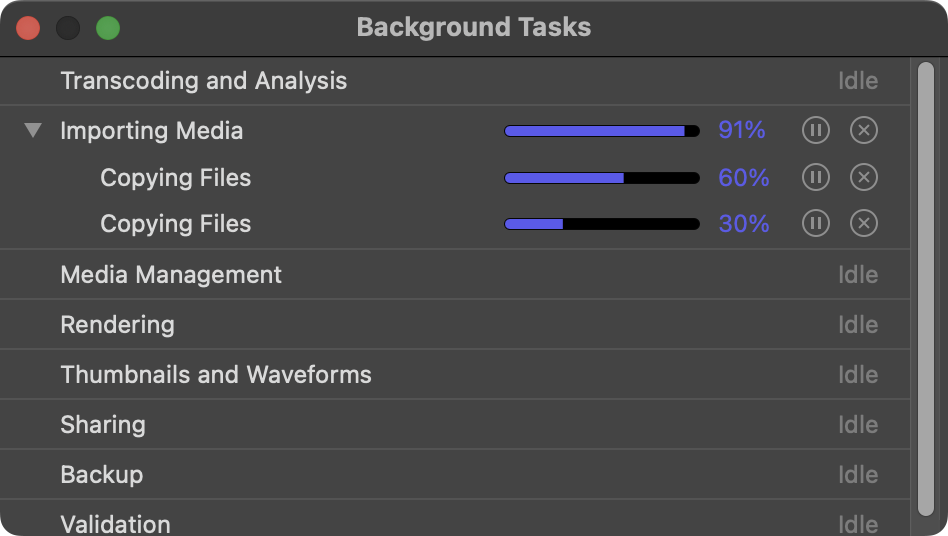Image resolution: width=948 pixels, height=536 pixels.
Task: Select the Rendering task row
Action: (117, 325)
